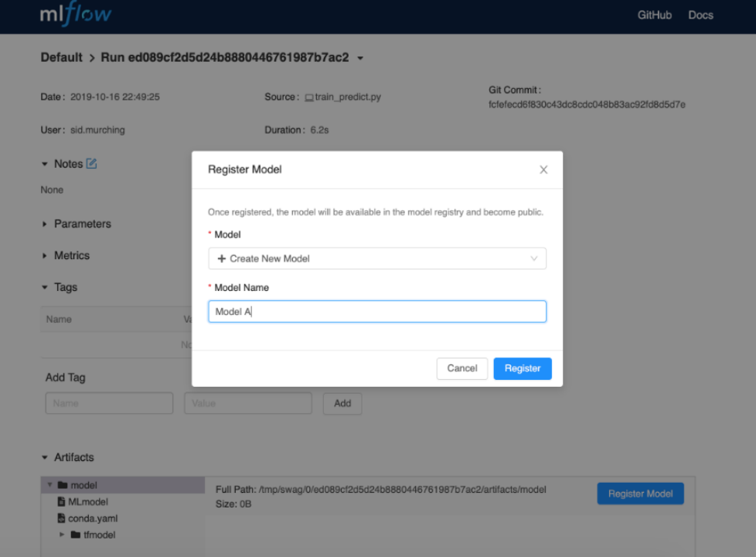Open the run ID dropdown caret

[x=360, y=58]
